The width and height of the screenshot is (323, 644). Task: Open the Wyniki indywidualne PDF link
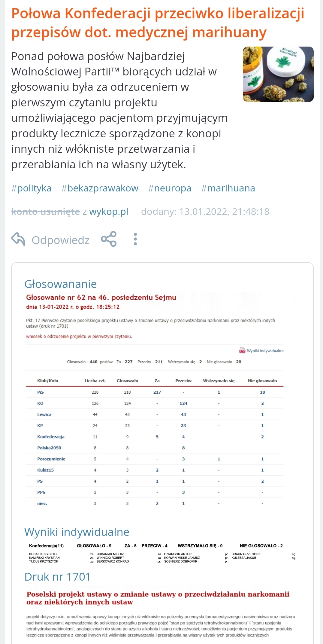click(x=265, y=351)
